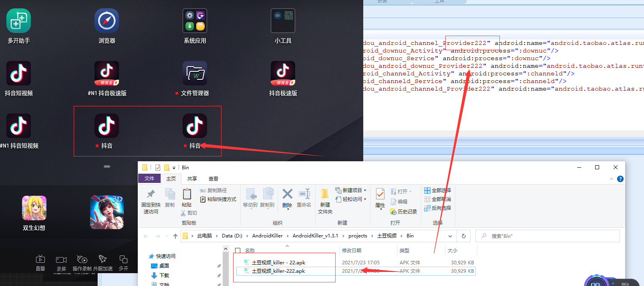Click 反向选择 invert selection
The height and width of the screenshot is (286, 644).
point(437,208)
